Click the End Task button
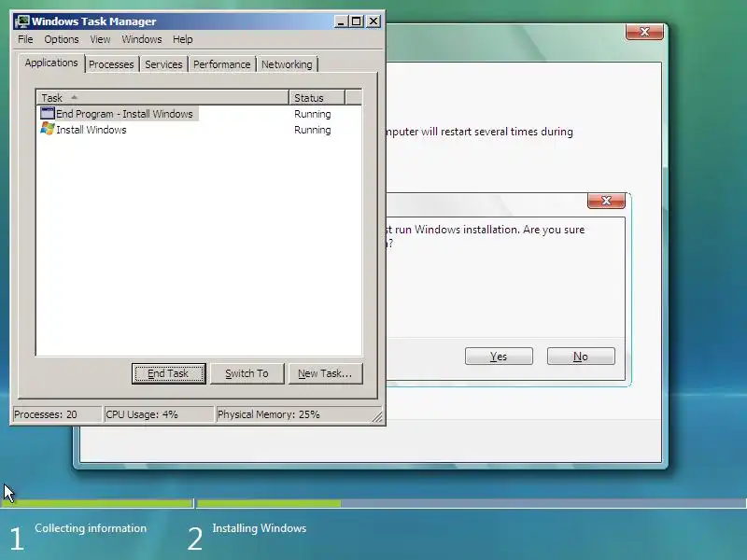Viewport: 747px width, 560px height. (x=169, y=373)
